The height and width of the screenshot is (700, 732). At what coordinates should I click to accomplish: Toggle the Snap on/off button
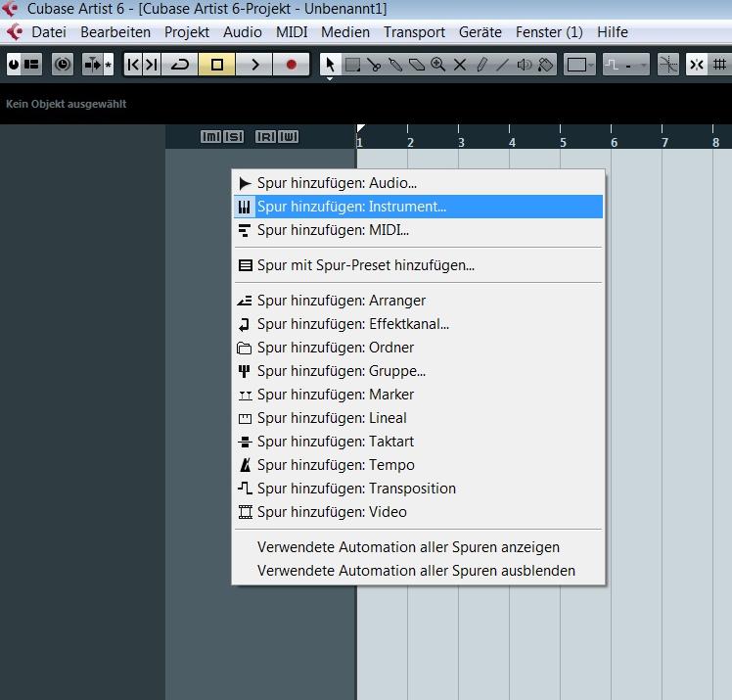697,65
